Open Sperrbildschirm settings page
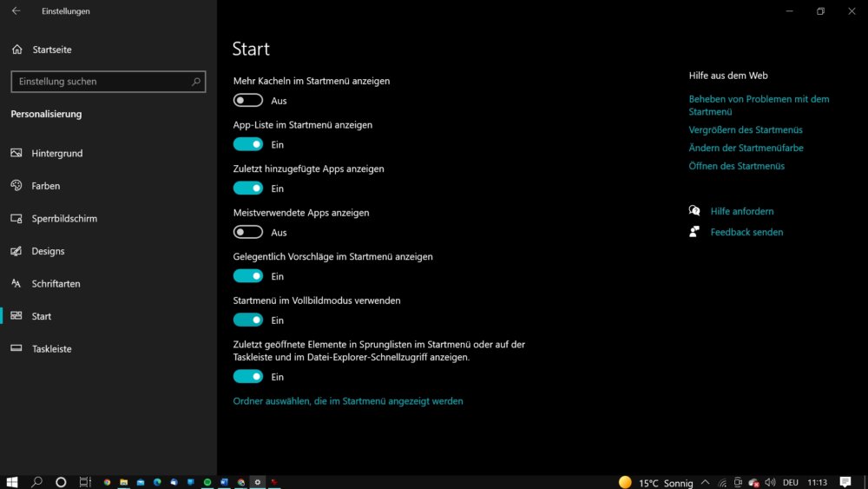The height and width of the screenshot is (489, 868). [64, 219]
